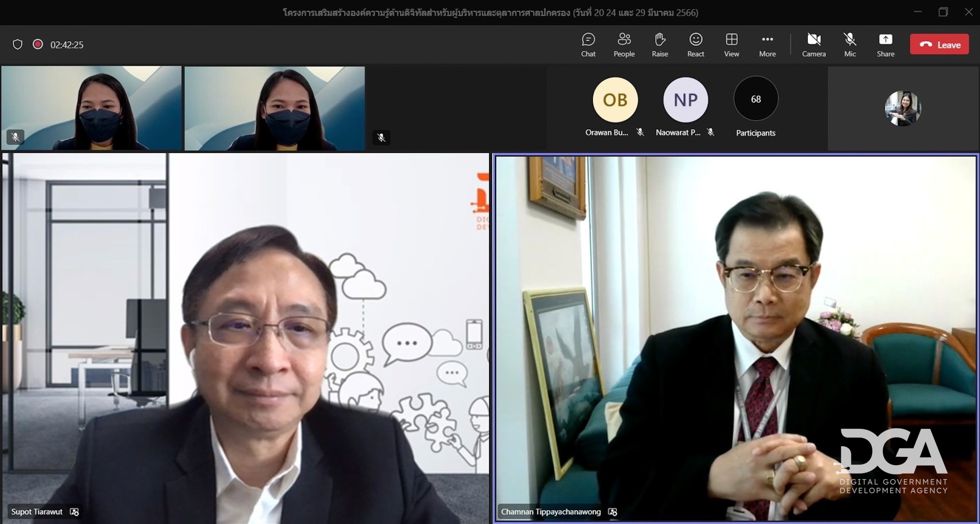Open the People panel
Screen dimensions: 980x524
point(624,45)
